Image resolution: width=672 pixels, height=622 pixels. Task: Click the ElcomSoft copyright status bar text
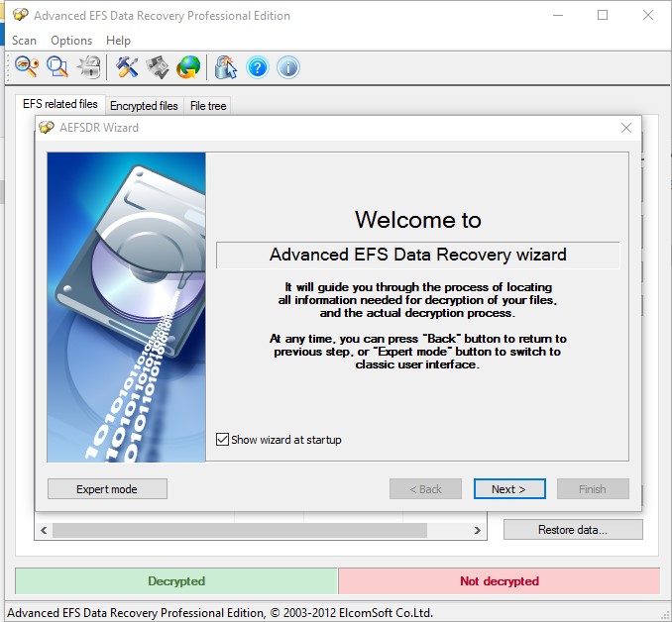click(220, 612)
